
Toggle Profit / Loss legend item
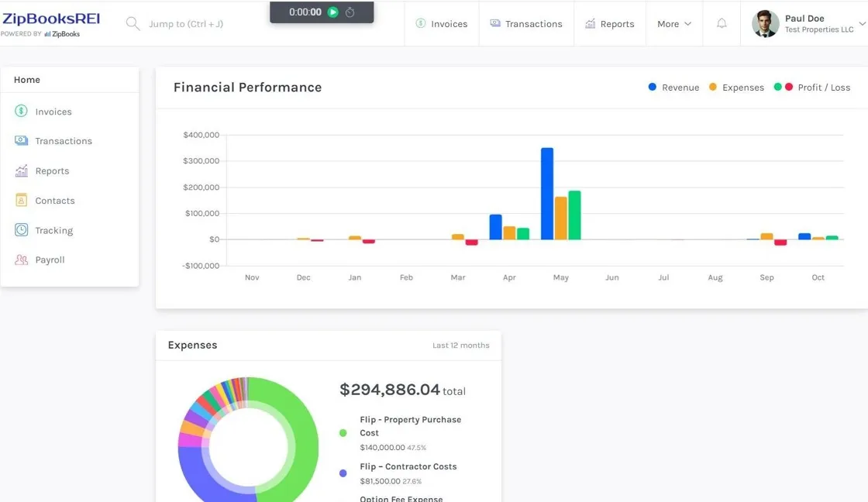point(811,88)
